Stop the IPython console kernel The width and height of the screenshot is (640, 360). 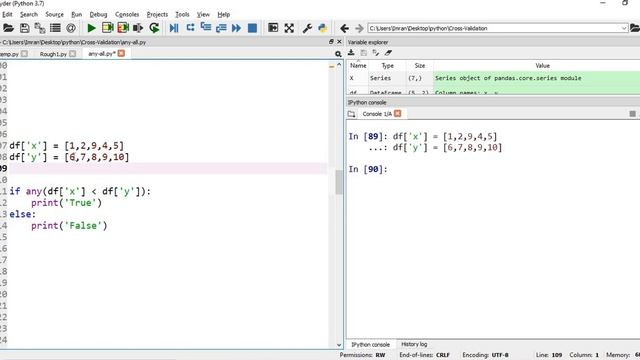click(x=632, y=114)
